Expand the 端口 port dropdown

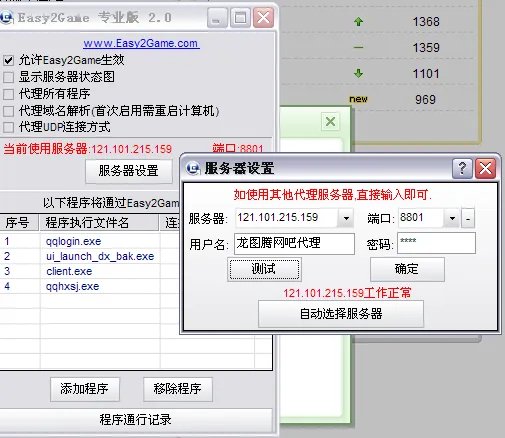click(452, 218)
